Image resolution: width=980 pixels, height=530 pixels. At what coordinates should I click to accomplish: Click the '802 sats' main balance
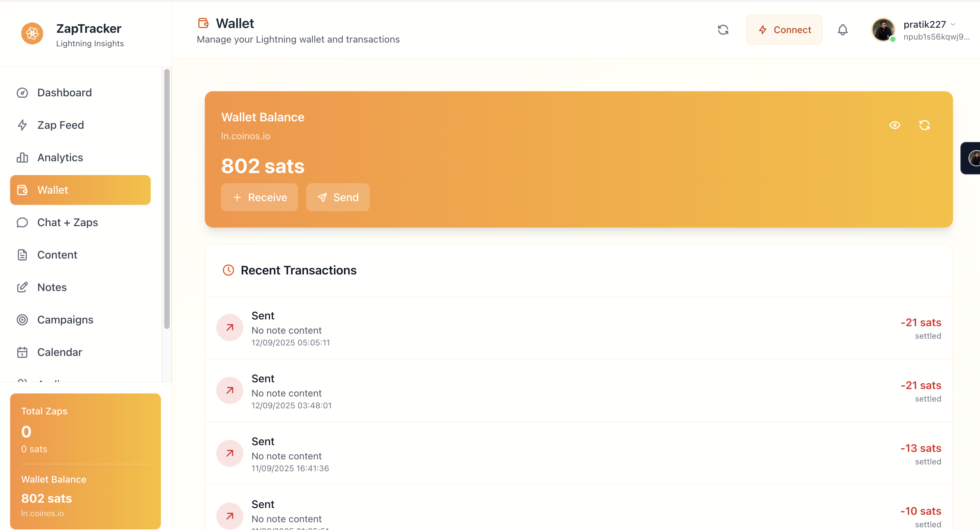tap(263, 166)
